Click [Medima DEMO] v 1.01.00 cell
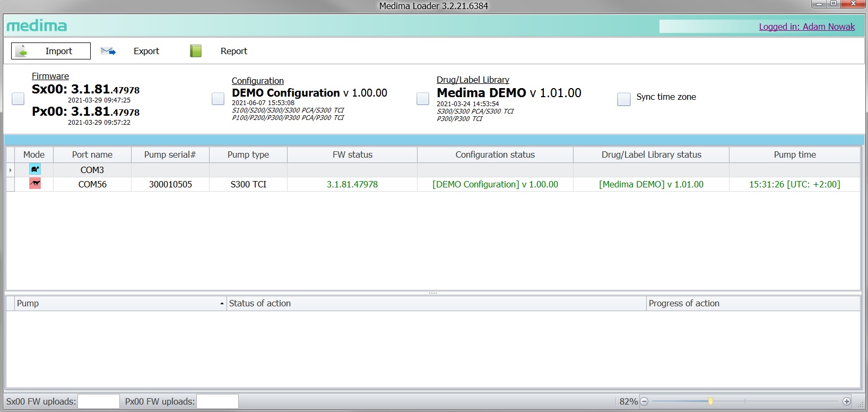868x412 pixels. click(x=652, y=184)
